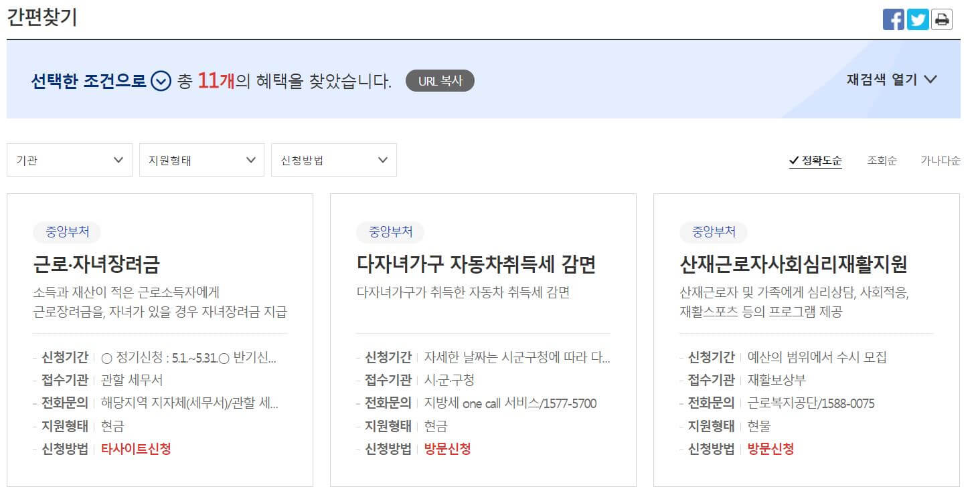
Task: Open the print dialog via printer icon
Action: (942, 19)
